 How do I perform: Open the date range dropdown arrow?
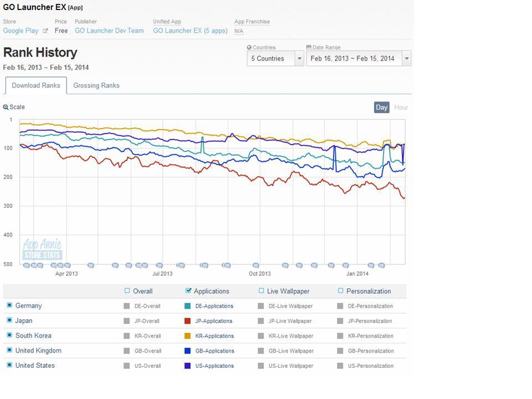pyautogui.click(x=407, y=58)
